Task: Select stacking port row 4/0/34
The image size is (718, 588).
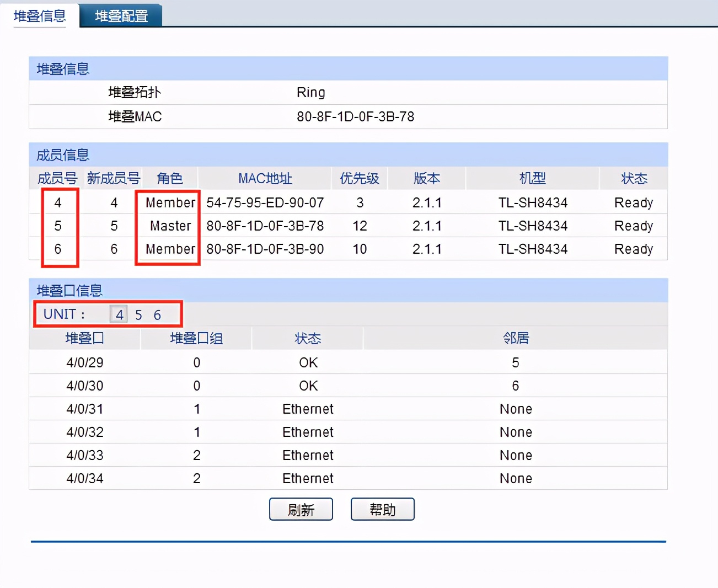Action: click(84, 478)
